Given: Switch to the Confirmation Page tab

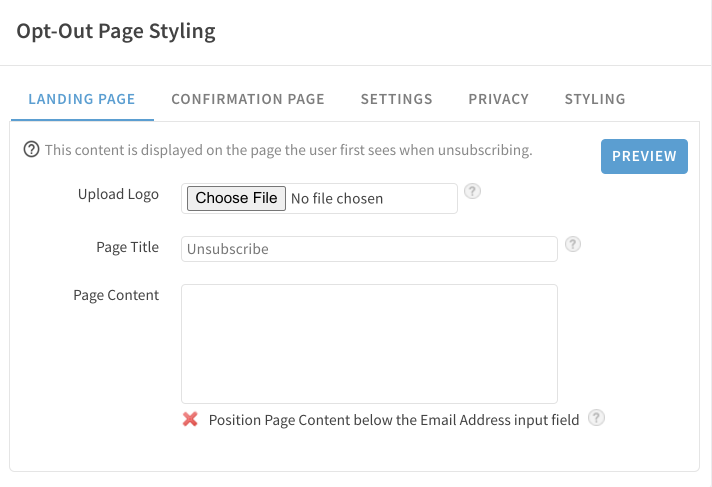Looking at the screenshot, I should click(248, 99).
